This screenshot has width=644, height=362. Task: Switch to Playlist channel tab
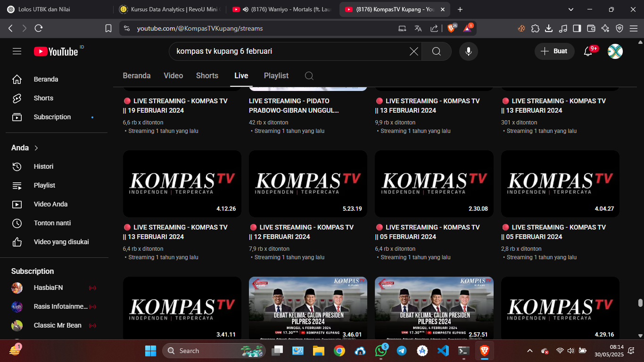click(x=276, y=76)
